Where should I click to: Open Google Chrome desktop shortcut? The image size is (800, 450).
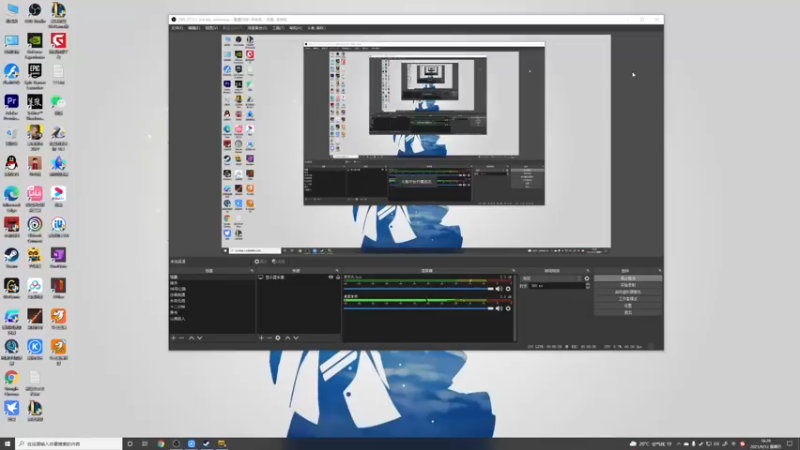coord(11,381)
